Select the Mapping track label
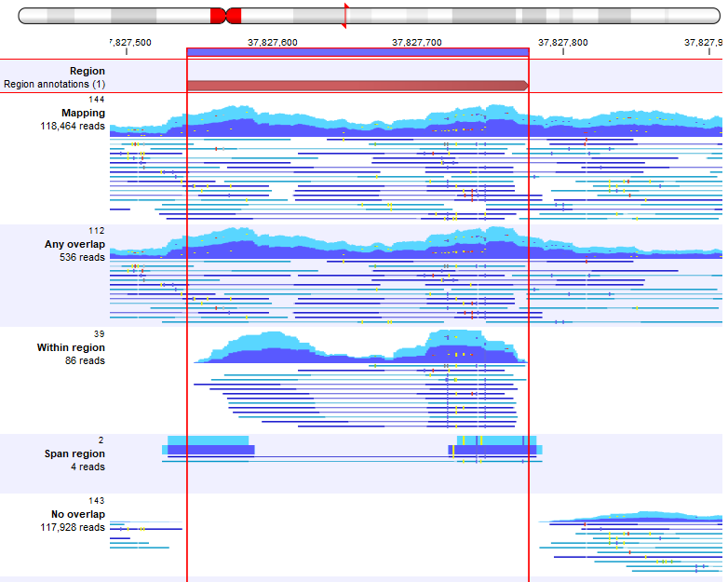 click(x=83, y=113)
